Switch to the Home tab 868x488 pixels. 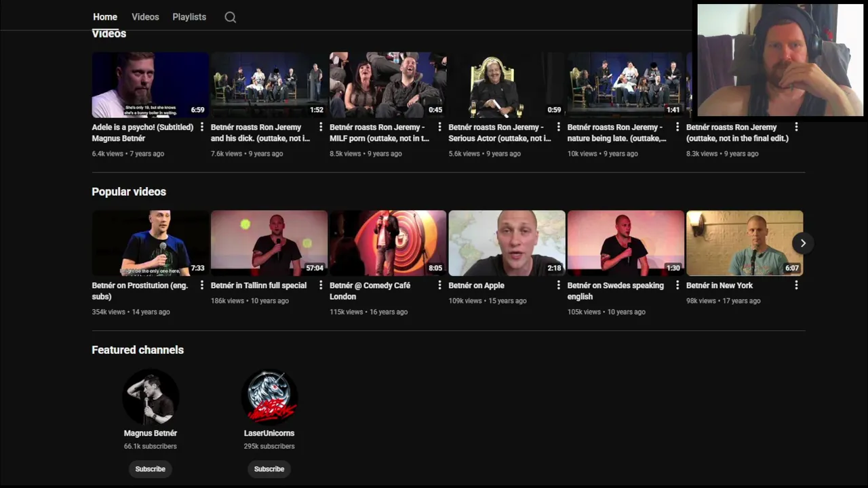coord(105,17)
